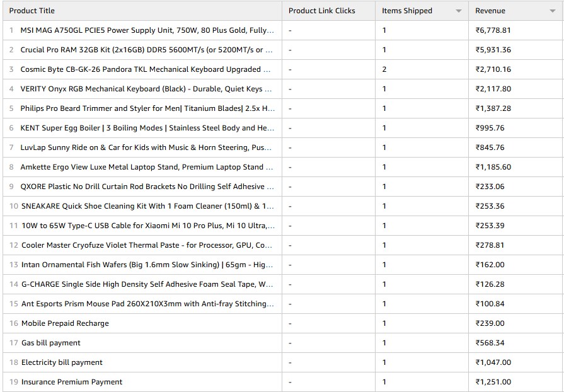Select the Mobile Prepaid Recharge row
The image size is (564, 392).
[65, 323]
